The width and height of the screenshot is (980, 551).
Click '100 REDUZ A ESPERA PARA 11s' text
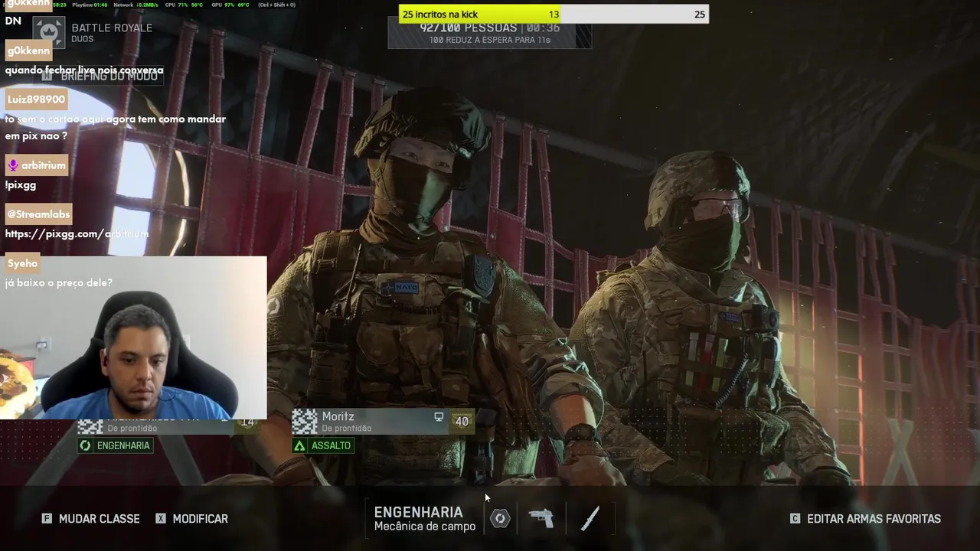[489, 40]
